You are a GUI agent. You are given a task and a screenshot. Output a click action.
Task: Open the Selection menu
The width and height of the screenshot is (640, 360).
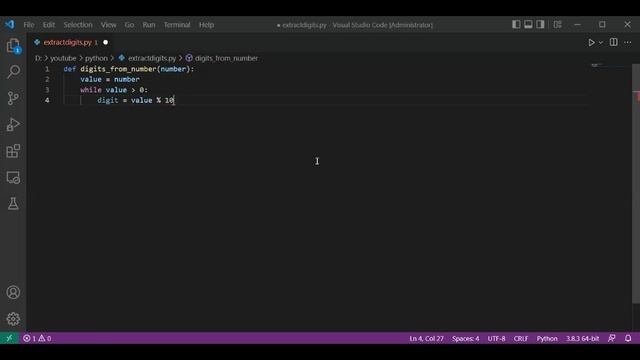78,25
